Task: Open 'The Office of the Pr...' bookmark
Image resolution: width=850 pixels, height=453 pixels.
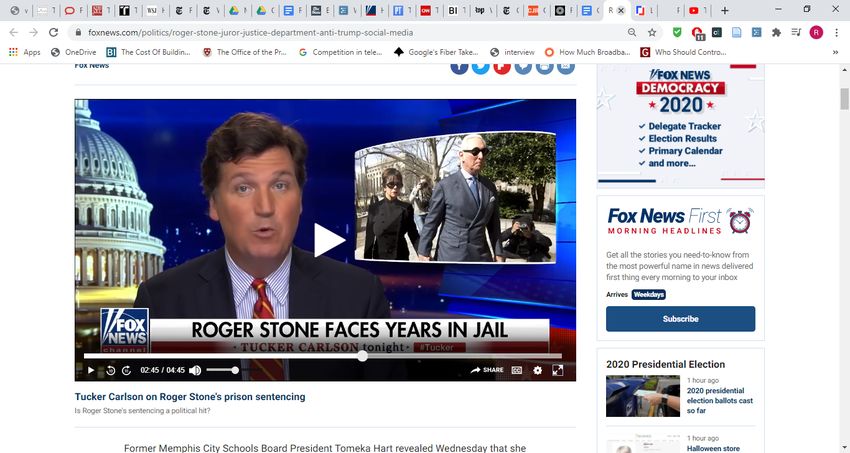Action: [244, 53]
